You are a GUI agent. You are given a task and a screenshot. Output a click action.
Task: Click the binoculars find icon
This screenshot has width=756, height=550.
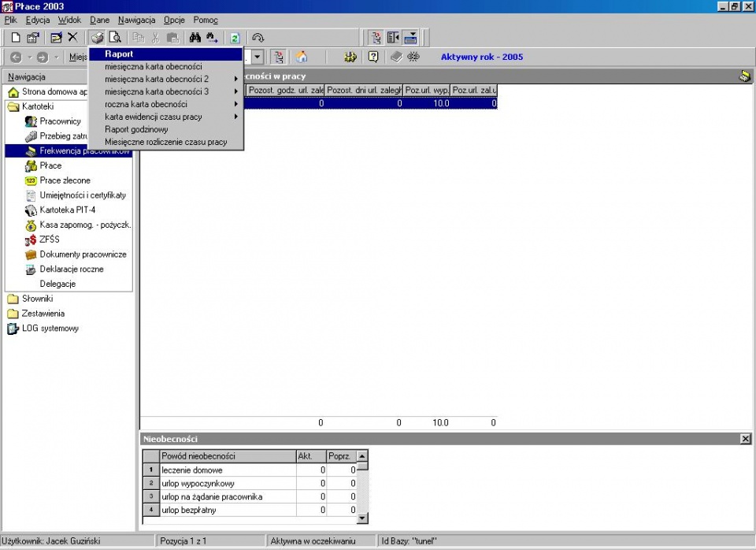coord(195,38)
